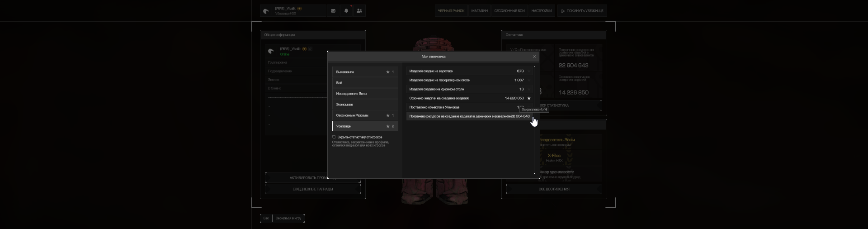Screen dimensions: 868x229
Task: Open the mail inbox envelope icon
Action: click(x=333, y=11)
